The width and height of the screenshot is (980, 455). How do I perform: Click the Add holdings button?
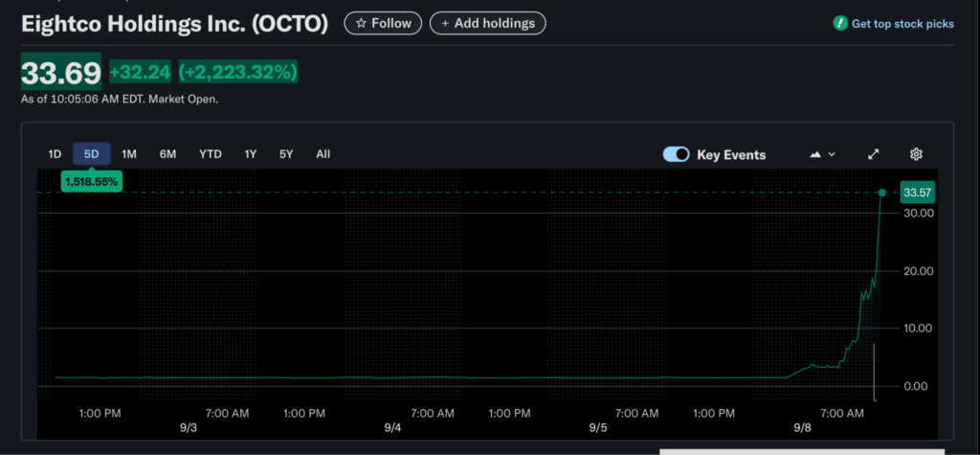(488, 23)
